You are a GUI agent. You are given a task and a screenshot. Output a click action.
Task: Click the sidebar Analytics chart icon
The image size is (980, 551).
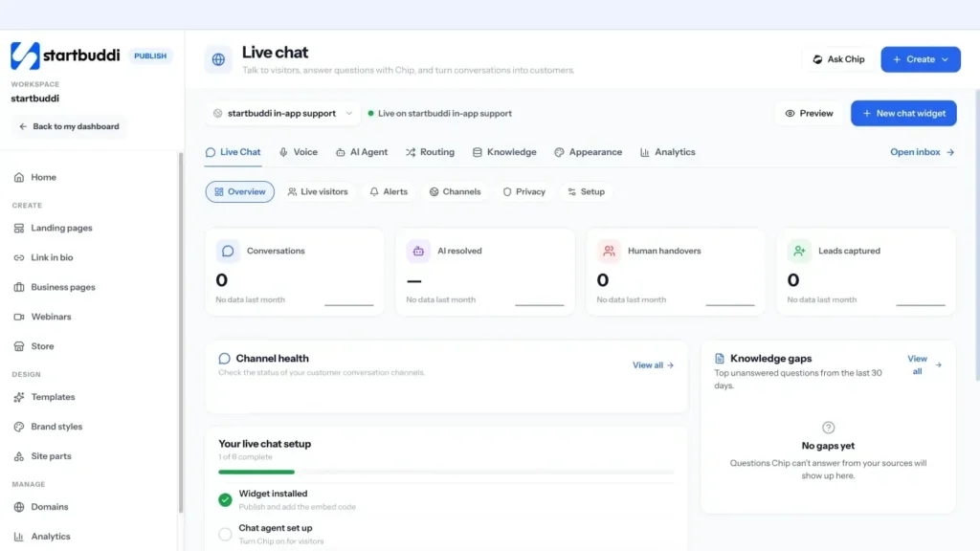pyautogui.click(x=19, y=537)
